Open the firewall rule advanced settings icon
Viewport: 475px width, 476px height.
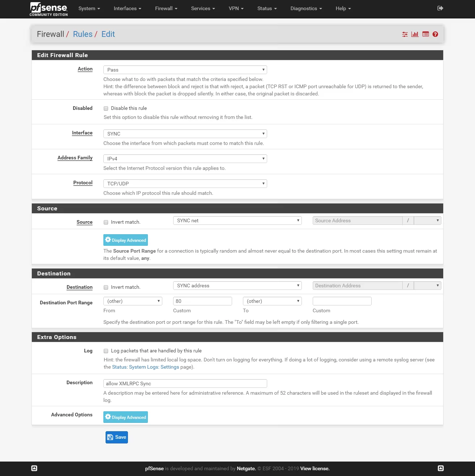[405, 34]
